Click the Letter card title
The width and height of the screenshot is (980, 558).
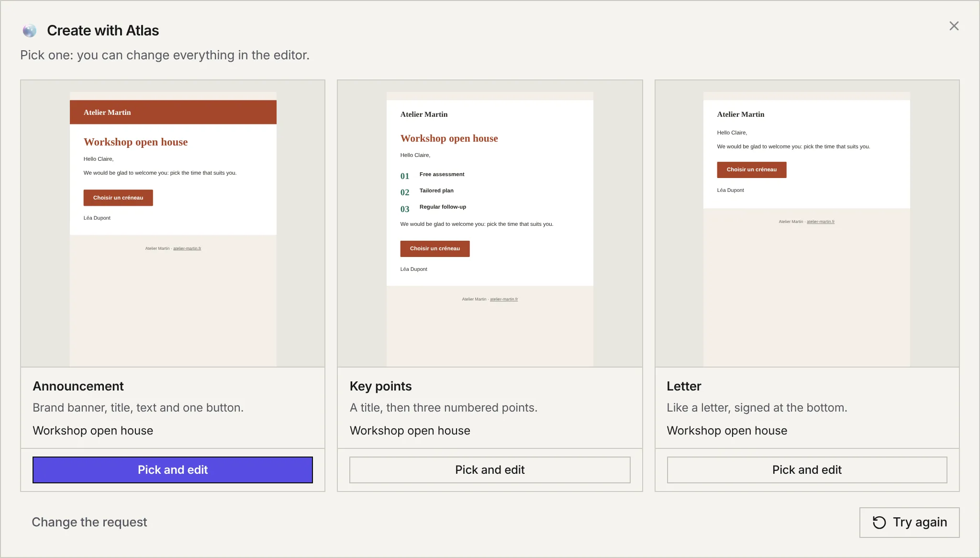tap(684, 386)
